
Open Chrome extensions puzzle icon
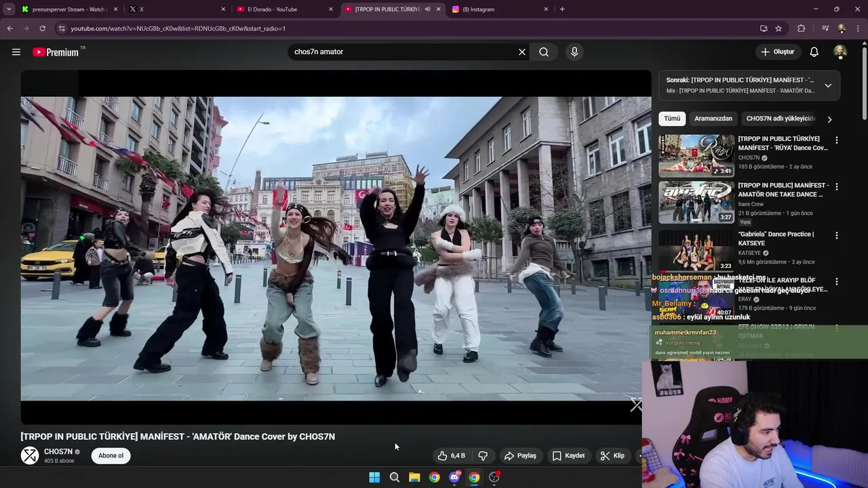click(802, 28)
